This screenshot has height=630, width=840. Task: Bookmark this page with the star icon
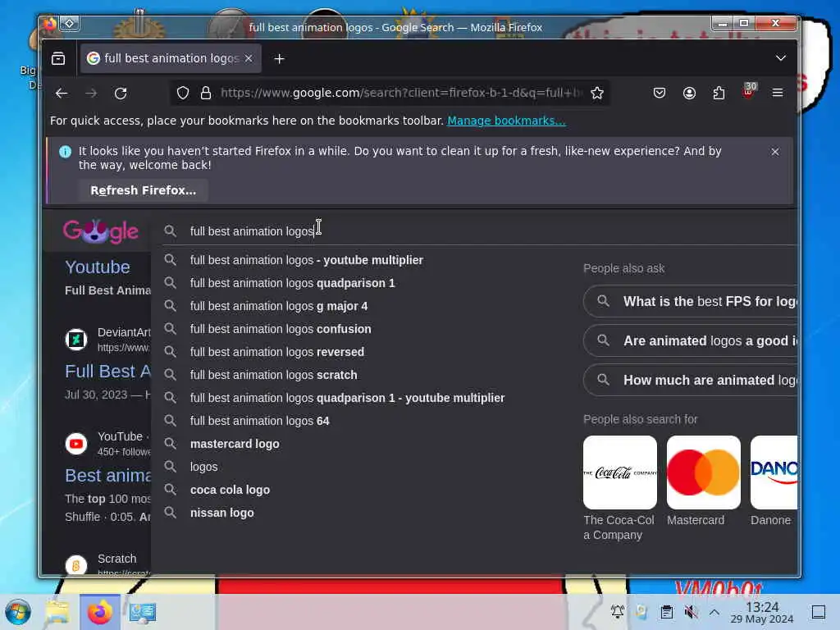click(597, 94)
